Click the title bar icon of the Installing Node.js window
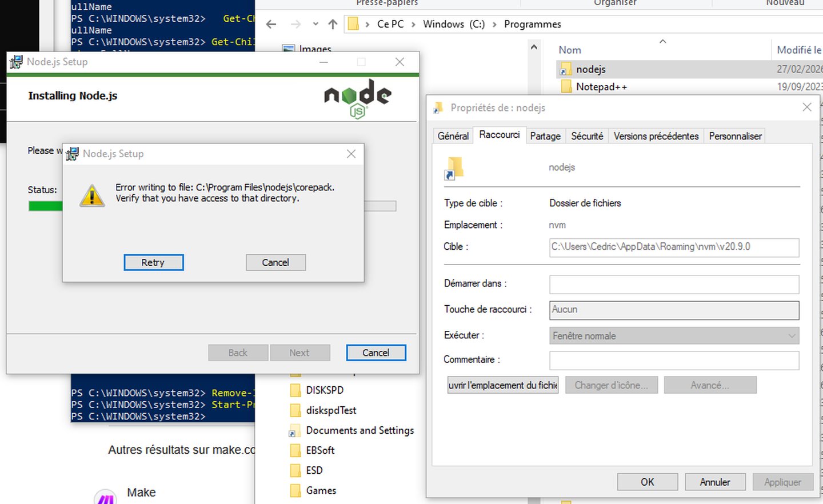823x504 pixels. coord(16,62)
